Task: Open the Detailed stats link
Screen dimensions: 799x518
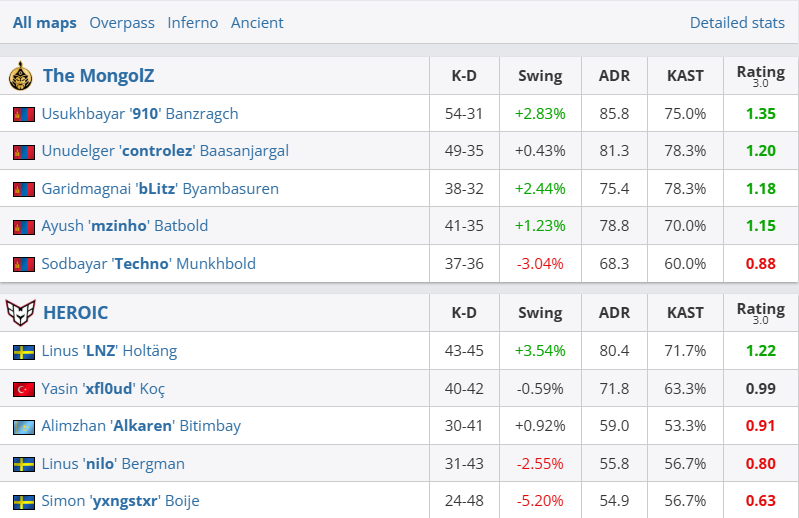Action: tap(737, 22)
